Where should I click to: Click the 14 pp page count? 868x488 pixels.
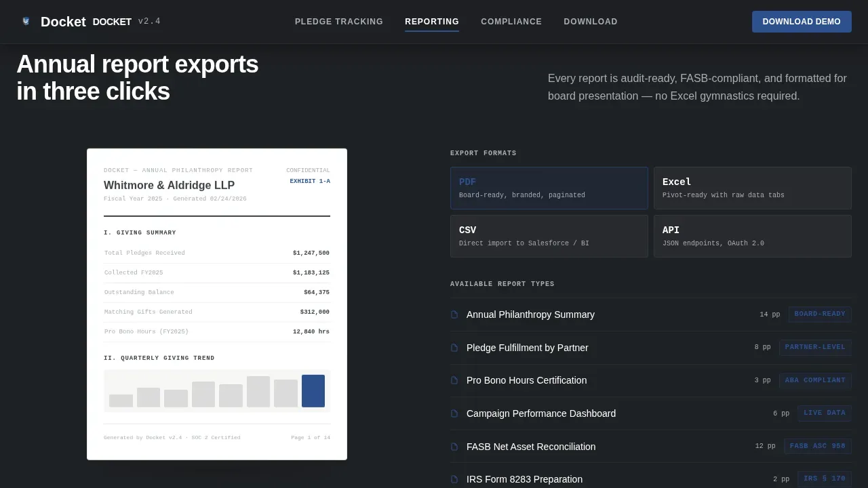770,314
